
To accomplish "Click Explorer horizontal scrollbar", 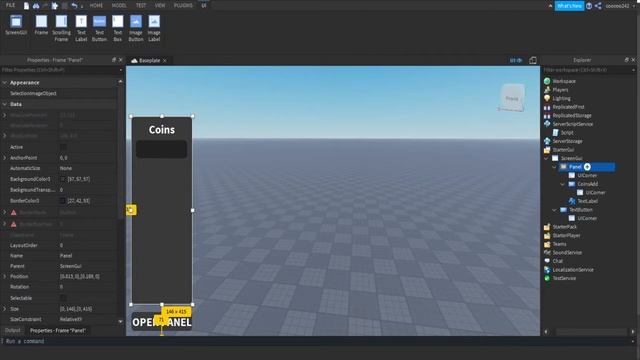I will pyautogui.click(x=591, y=332).
